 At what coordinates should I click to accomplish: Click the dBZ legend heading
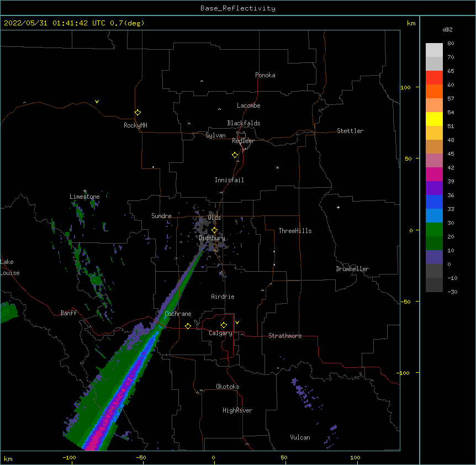(447, 29)
